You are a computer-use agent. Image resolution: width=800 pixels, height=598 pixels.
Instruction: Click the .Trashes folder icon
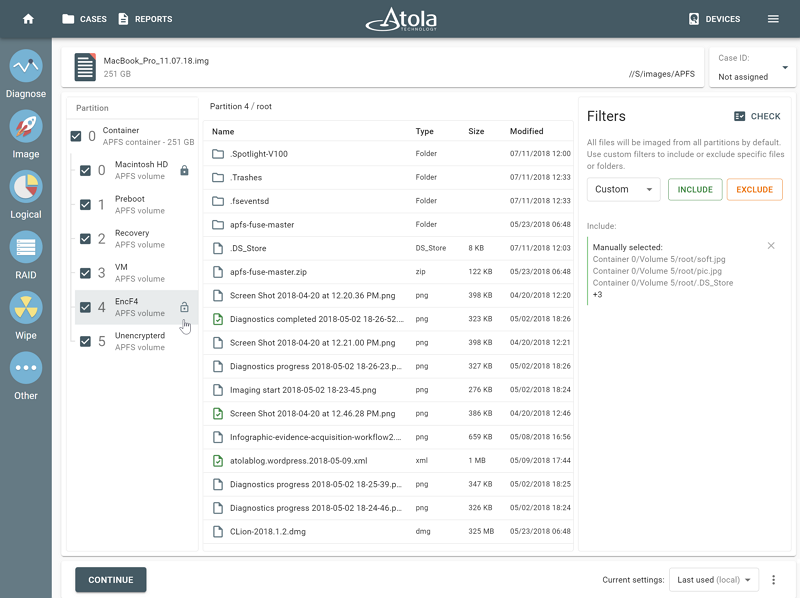218,177
